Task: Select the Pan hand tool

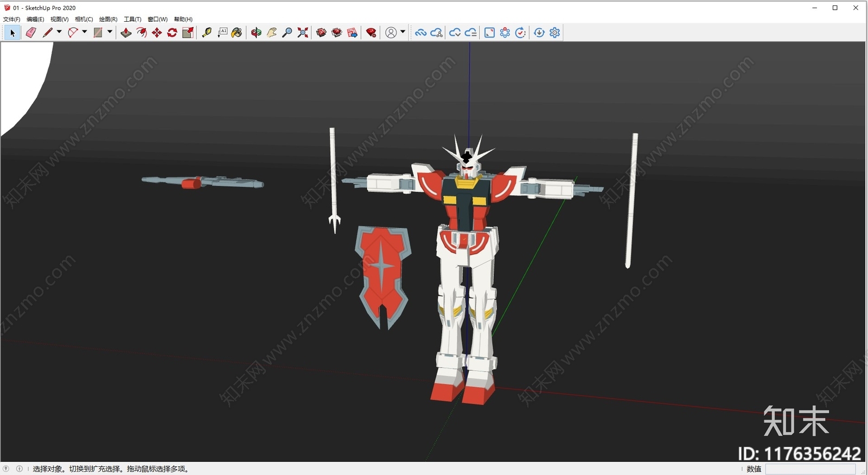Action: (272, 33)
